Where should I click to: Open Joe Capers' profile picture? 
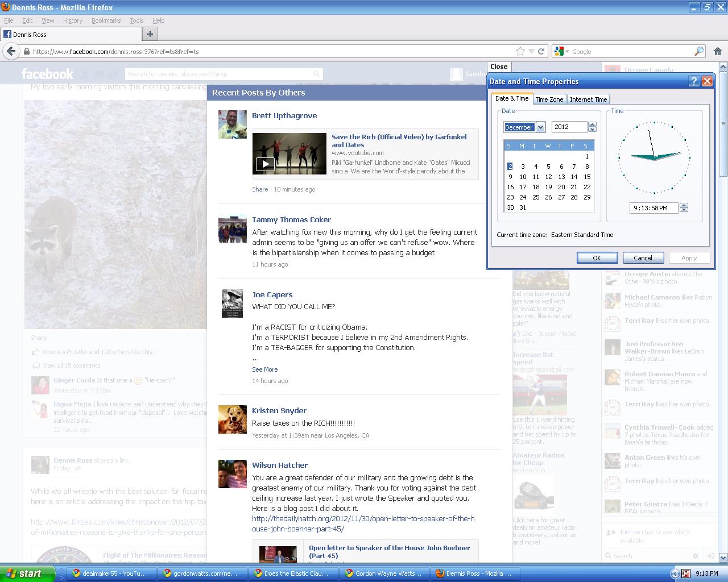coord(233,304)
